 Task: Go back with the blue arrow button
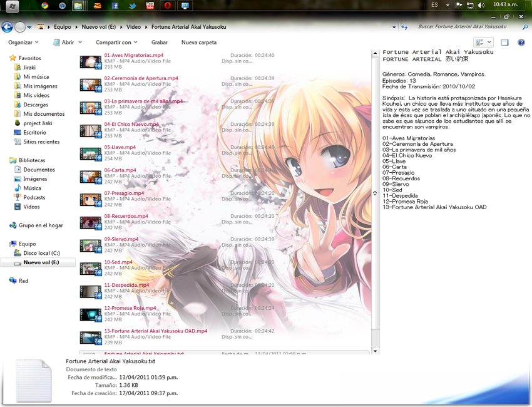pyautogui.click(x=7, y=27)
